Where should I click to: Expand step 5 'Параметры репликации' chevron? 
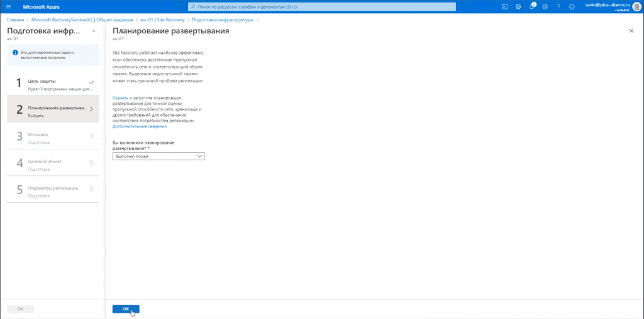(91, 190)
